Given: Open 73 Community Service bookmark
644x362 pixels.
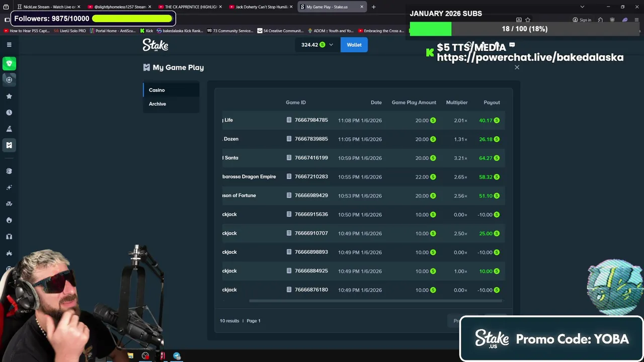Looking at the screenshot, I should 230,31.
